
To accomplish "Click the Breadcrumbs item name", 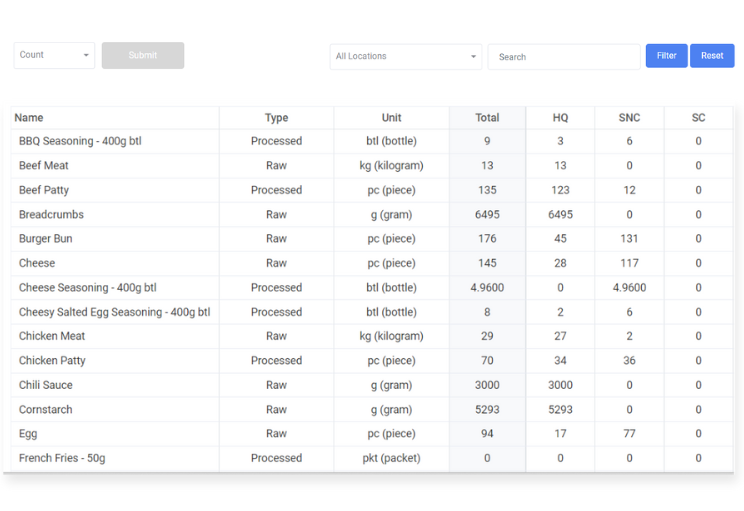I will [x=51, y=215].
